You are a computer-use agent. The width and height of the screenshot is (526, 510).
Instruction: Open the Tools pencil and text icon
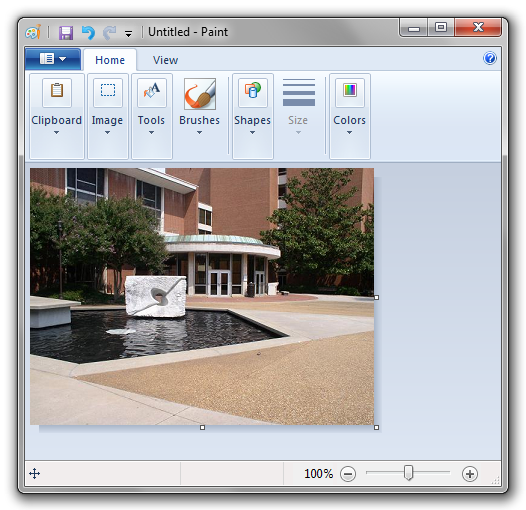click(152, 92)
